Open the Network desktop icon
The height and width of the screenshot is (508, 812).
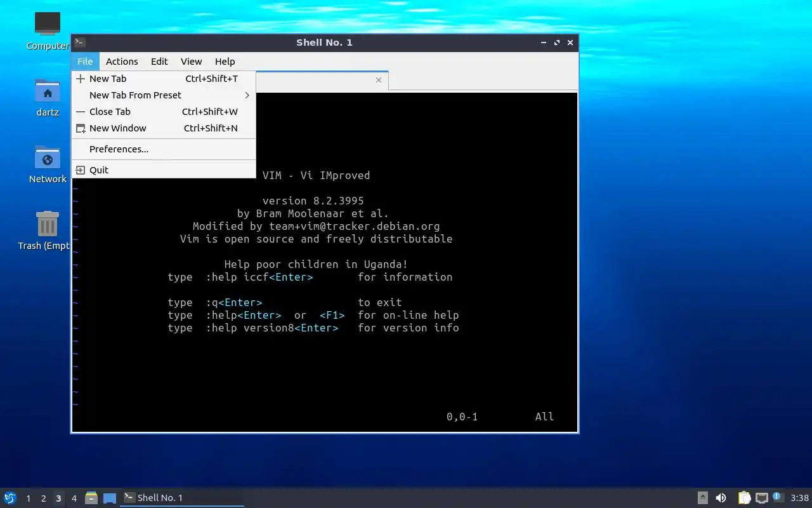[x=48, y=164]
